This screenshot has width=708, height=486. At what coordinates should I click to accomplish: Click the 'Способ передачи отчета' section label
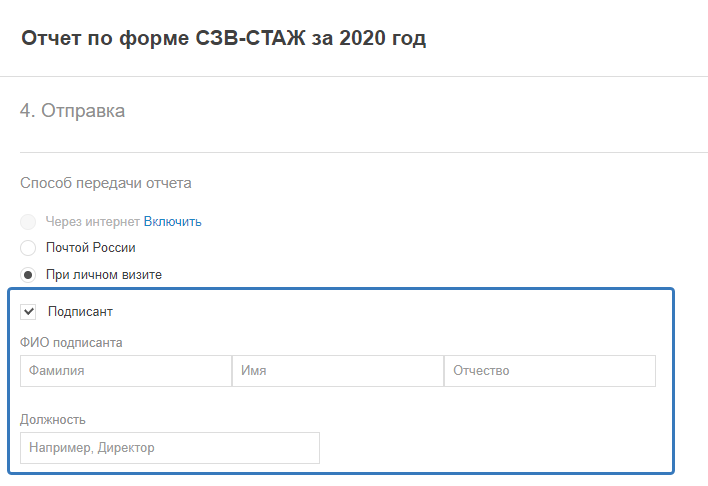[x=105, y=183]
